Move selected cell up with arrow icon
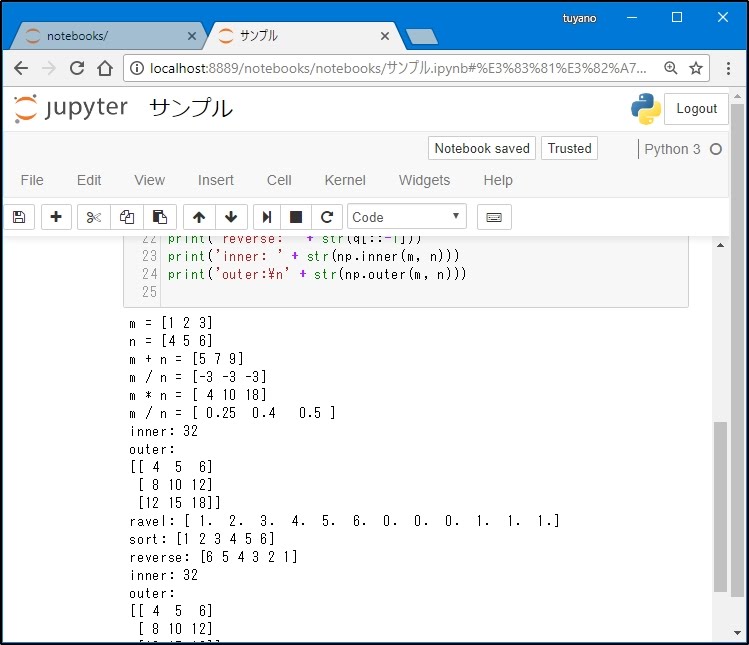This screenshot has height=645, width=749. (x=199, y=217)
